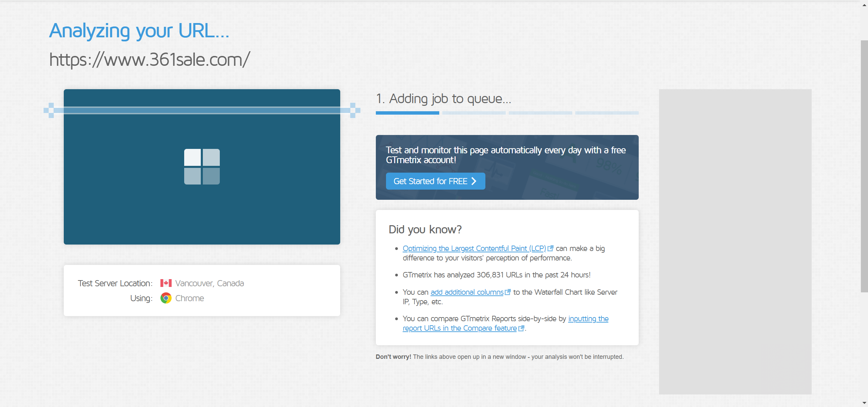Viewport: 868px width, 407px height.
Task: Click the Chrome browser icon
Action: (x=166, y=298)
